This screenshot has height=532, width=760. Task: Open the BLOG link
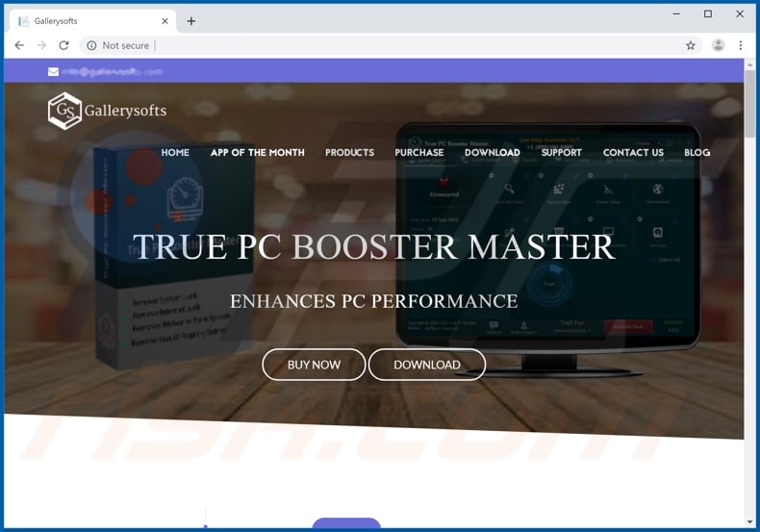(x=697, y=153)
